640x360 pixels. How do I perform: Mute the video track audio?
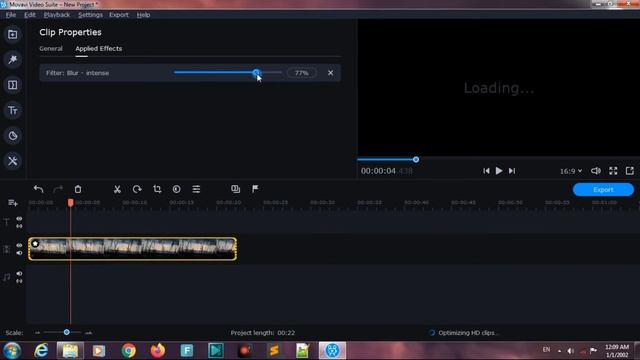click(19, 253)
